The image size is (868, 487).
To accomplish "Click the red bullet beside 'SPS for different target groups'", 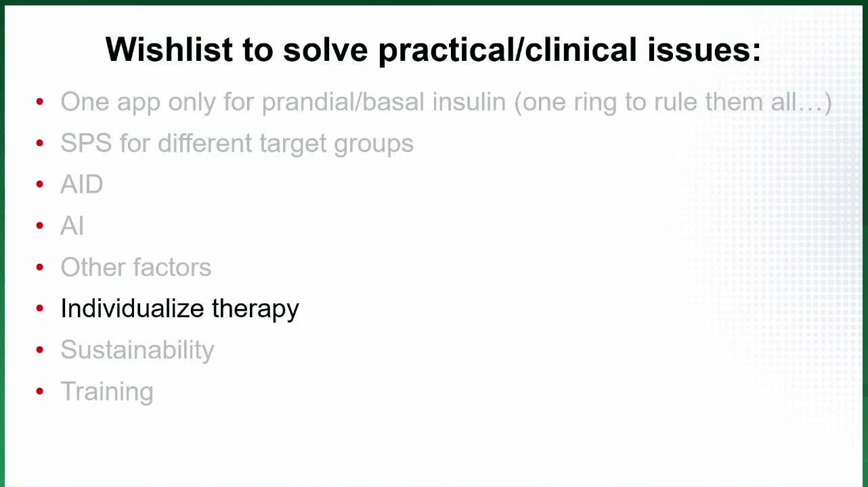I will [x=40, y=143].
